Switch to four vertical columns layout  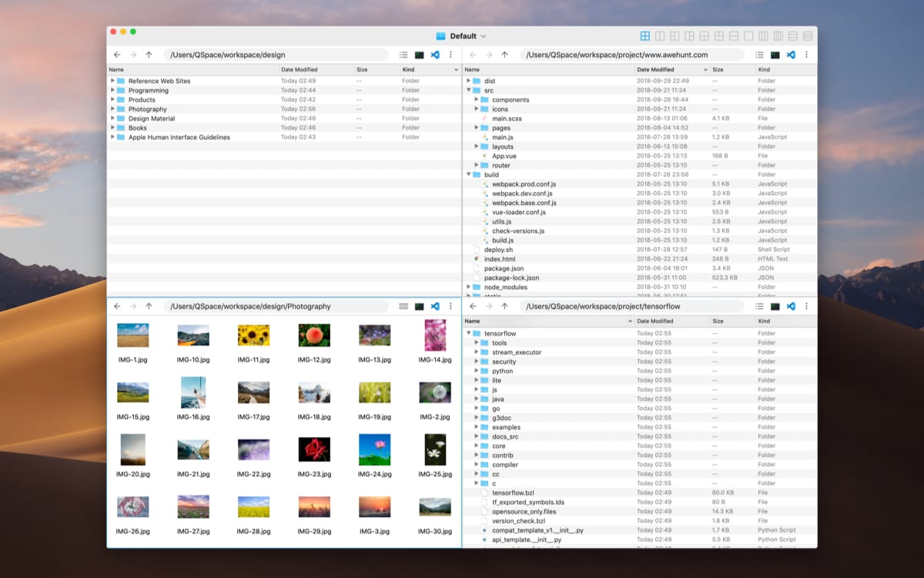point(778,35)
